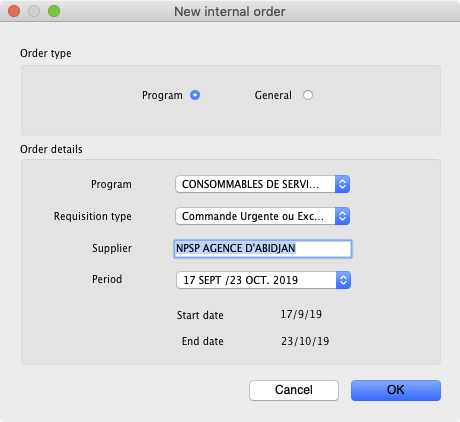Click the green zoom window button
460x422 pixels.
tap(54, 11)
